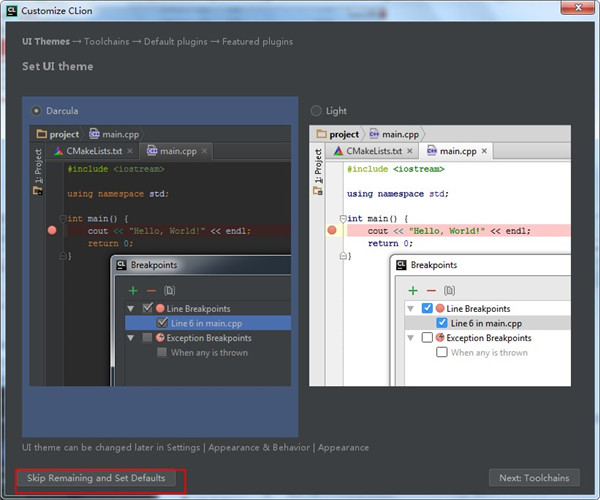Click the Next: Toolchains button
The height and width of the screenshot is (500, 600).
coord(534,479)
